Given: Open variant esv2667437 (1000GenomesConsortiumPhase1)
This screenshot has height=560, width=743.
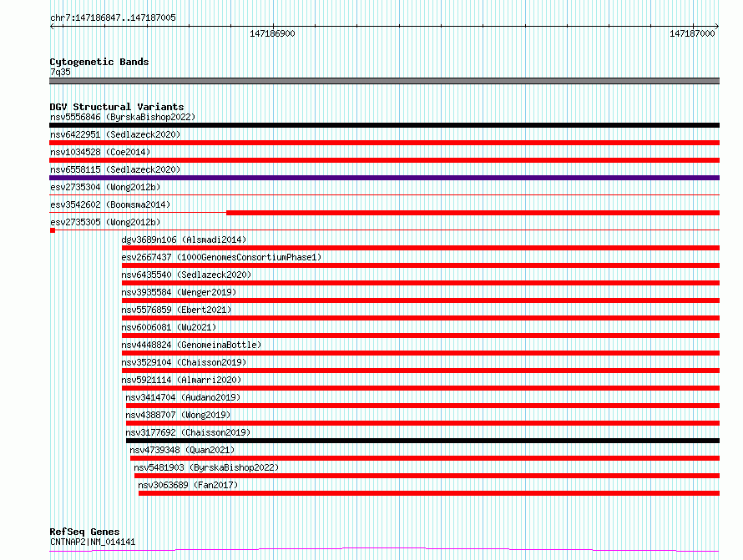Looking at the screenshot, I should [221, 257].
